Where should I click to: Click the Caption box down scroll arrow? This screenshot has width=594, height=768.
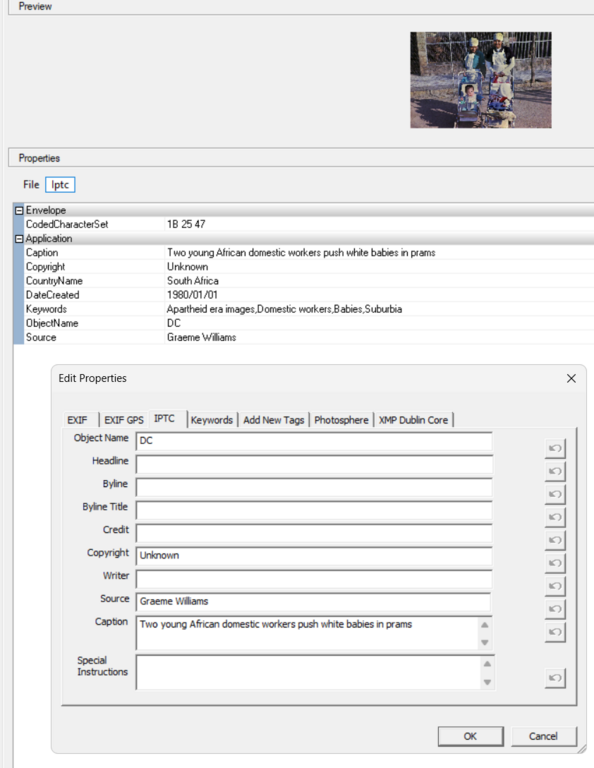484,642
